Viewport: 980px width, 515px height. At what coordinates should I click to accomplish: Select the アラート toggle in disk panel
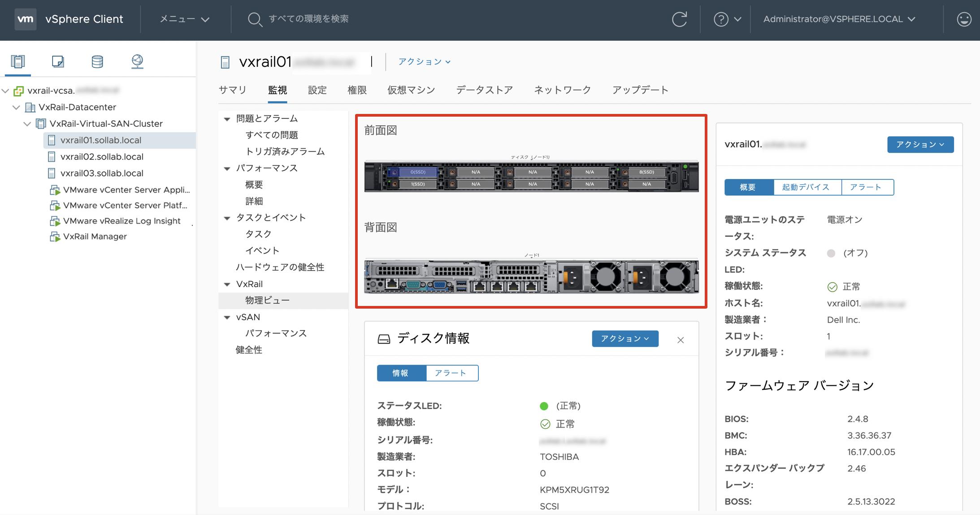(452, 373)
